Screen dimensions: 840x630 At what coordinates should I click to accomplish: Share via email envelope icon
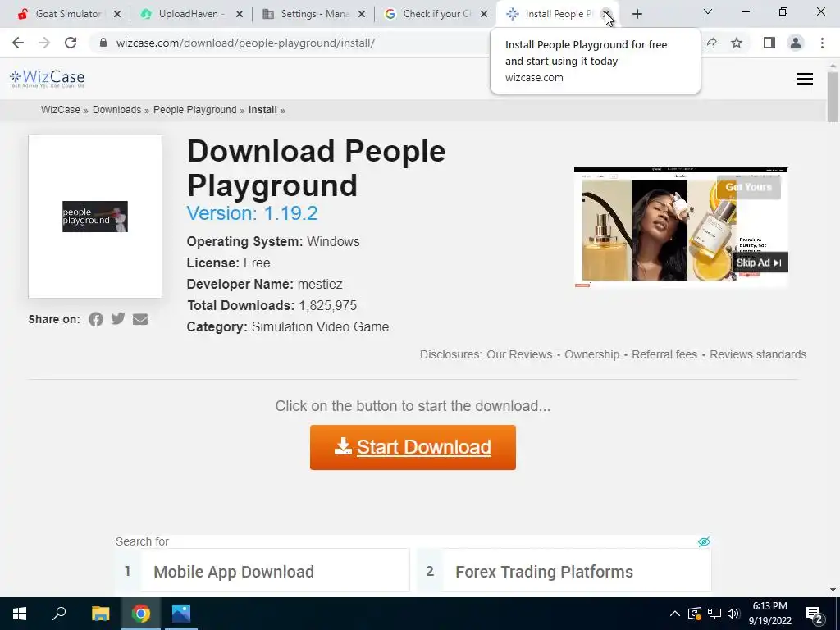140,319
